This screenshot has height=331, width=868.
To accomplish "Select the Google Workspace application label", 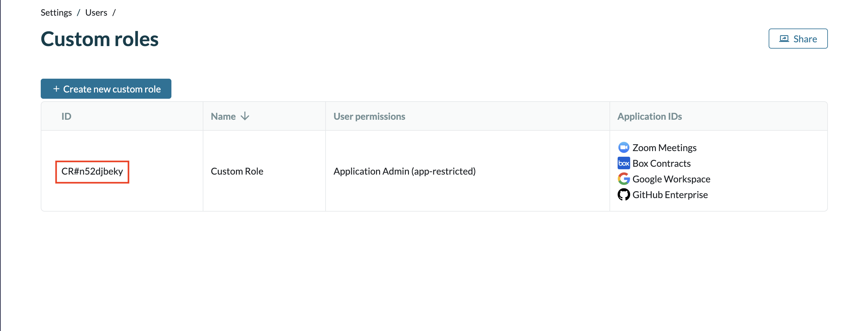I will click(x=671, y=179).
